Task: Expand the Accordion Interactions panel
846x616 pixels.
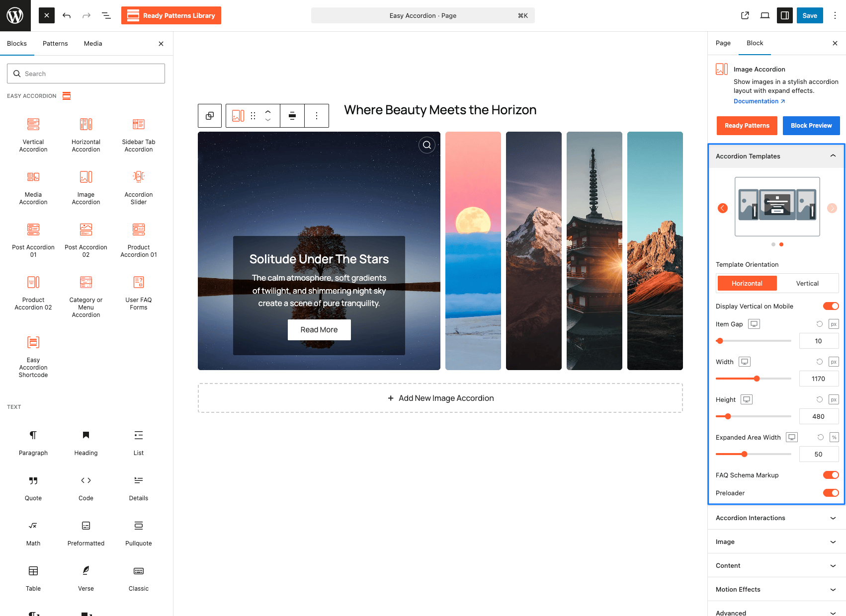Action: click(776, 518)
